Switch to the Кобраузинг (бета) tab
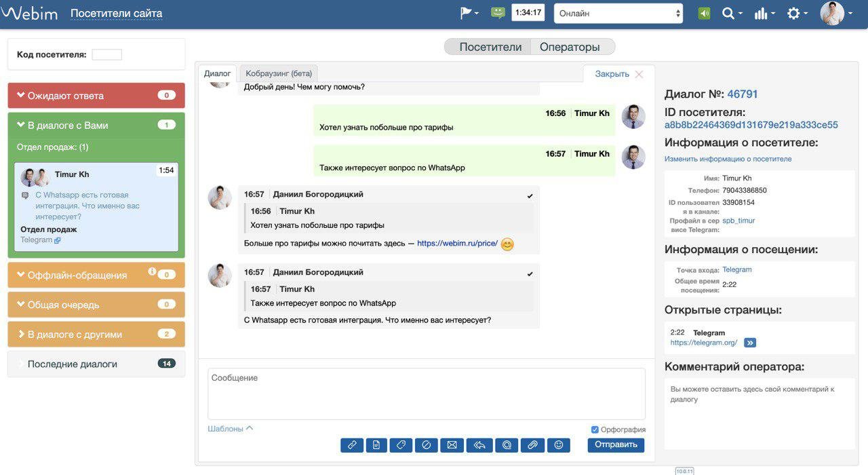Screen dimensions: 868x475 [278, 73]
